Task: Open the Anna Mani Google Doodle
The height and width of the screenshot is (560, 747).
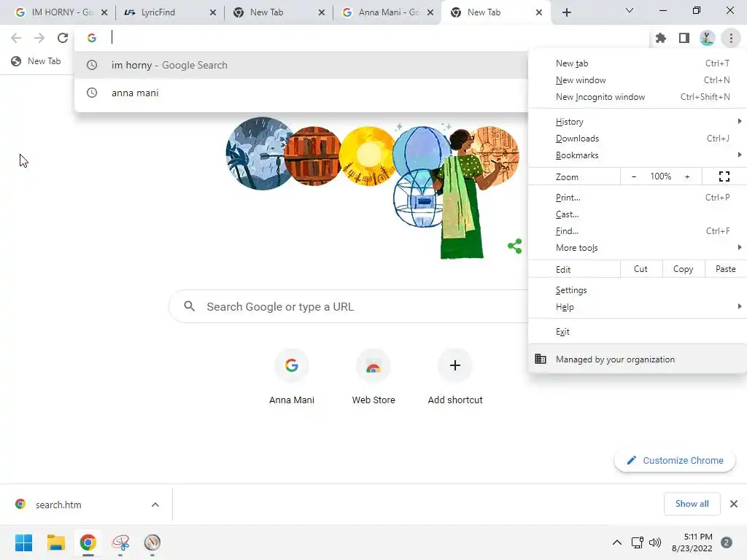Action: 373,187
